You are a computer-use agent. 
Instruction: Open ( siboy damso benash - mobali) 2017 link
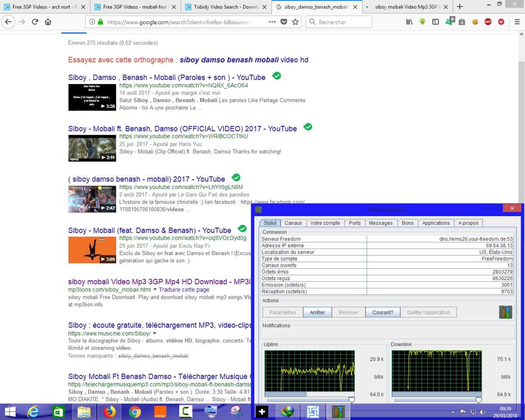(147, 179)
